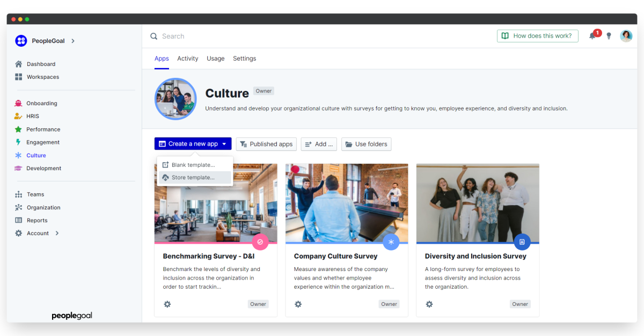The image size is (644, 336).
Task: Switch to the Settings tab
Action: click(245, 59)
